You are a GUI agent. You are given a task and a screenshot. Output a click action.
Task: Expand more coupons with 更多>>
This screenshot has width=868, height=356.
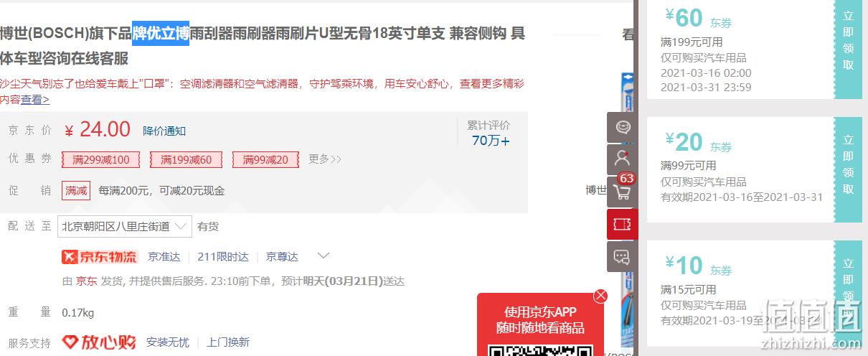pyautogui.click(x=325, y=159)
